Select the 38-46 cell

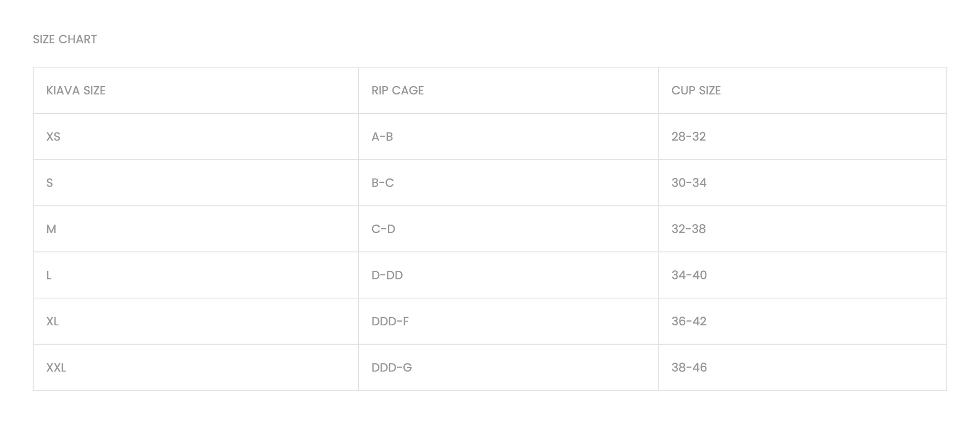689,368
